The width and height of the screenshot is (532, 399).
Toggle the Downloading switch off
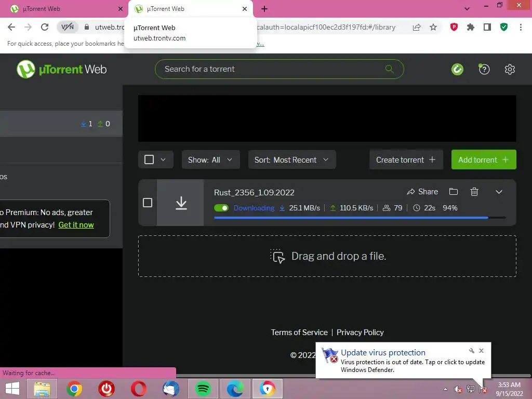coord(221,208)
